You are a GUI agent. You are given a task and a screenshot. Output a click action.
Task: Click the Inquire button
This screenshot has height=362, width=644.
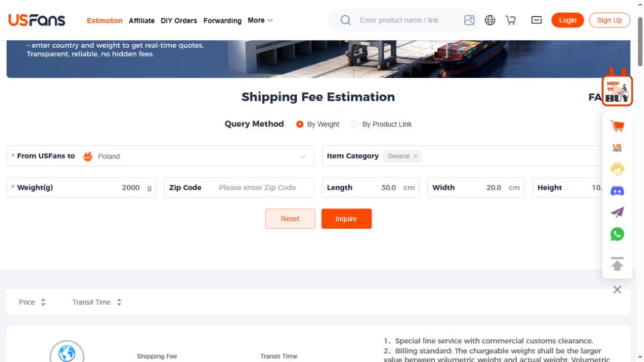[346, 219]
